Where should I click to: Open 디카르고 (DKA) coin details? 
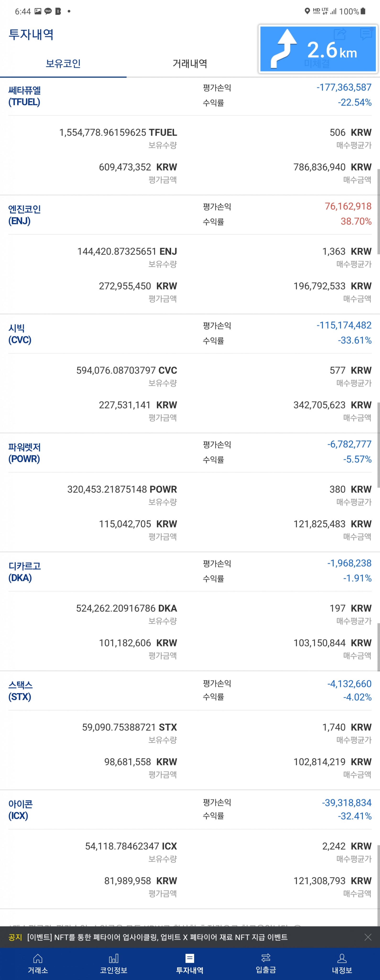coord(24,572)
